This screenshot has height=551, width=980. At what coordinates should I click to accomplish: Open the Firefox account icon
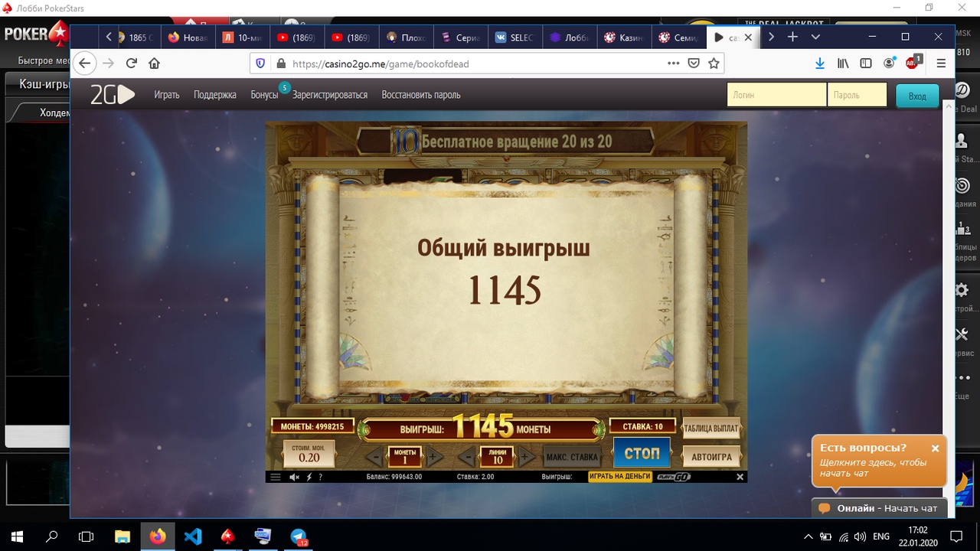pos(889,64)
